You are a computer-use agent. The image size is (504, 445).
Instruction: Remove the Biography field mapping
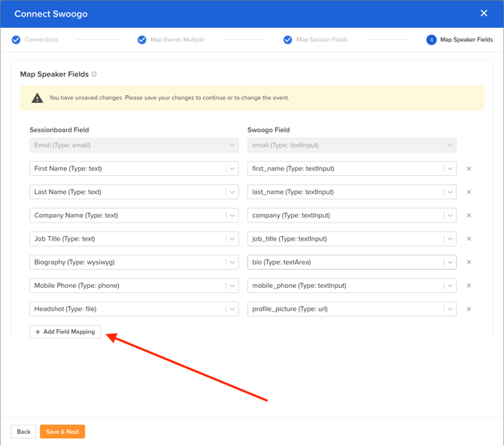(469, 262)
